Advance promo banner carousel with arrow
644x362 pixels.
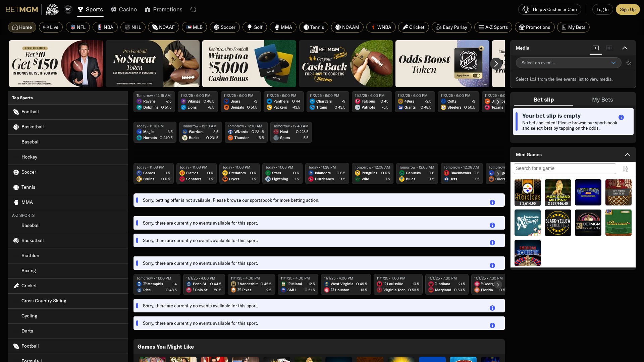tap(496, 63)
